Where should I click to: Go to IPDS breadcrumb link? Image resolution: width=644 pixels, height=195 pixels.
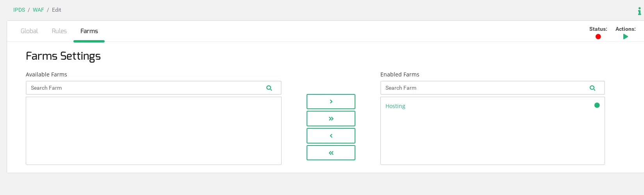click(x=19, y=10)
